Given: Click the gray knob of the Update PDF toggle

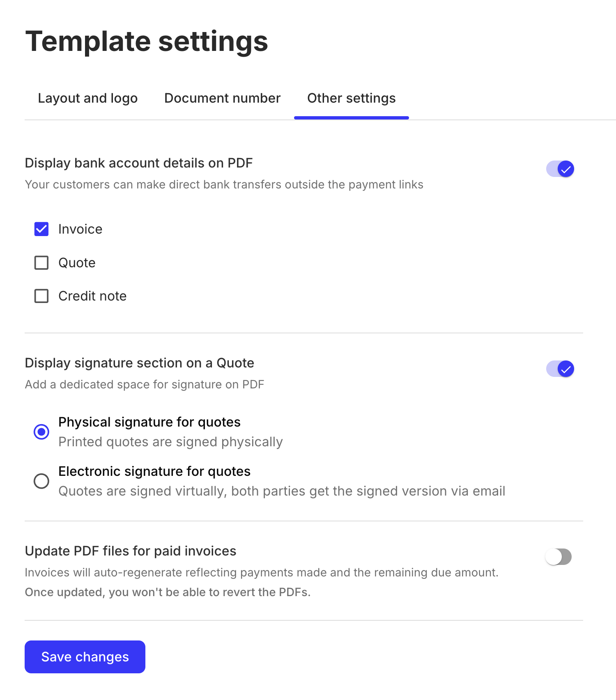Looking at the screenshot, I should 553,557.
